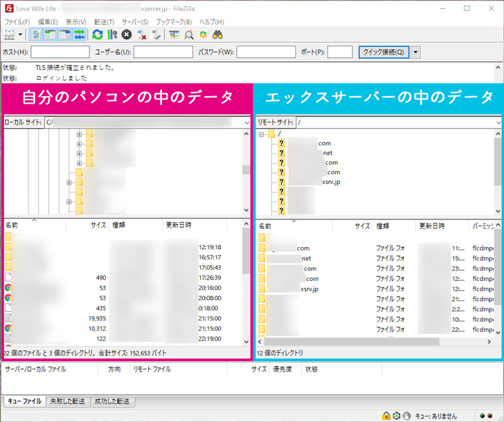Viewport: 504px width, 422px height.
Task: Open the Site Manager icon
Action: (10, 34)
